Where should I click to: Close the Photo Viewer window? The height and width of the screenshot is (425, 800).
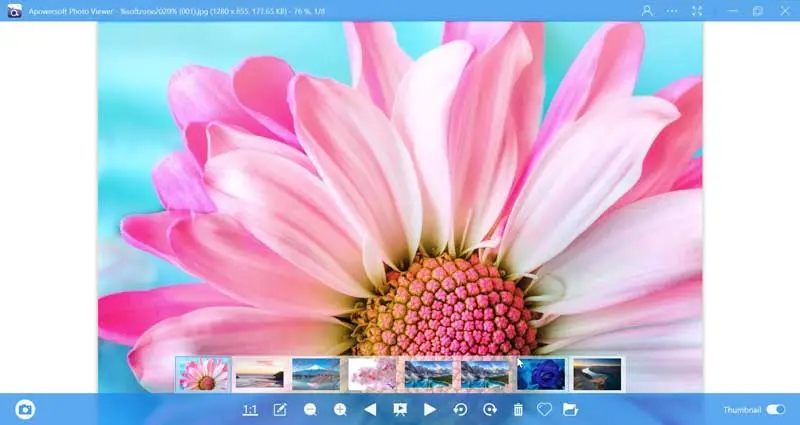point(785,11)
